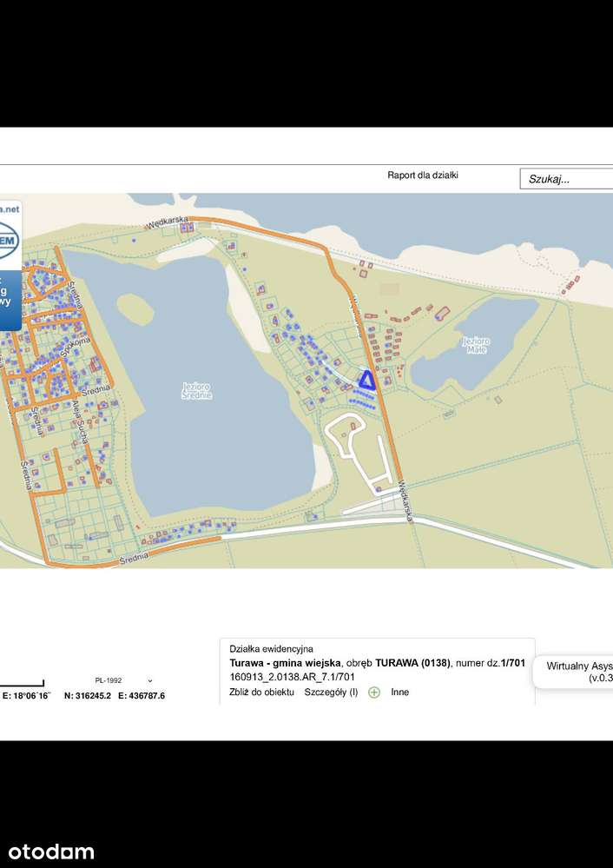Click the E: 18°06'16'' longitude readout
This screenshot has height=868, width=613.
27,696
